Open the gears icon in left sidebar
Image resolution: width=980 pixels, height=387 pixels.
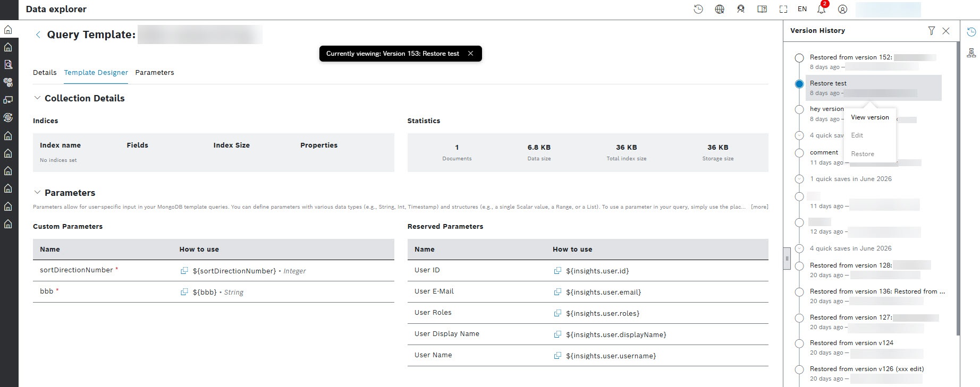[x=8, y=82]
